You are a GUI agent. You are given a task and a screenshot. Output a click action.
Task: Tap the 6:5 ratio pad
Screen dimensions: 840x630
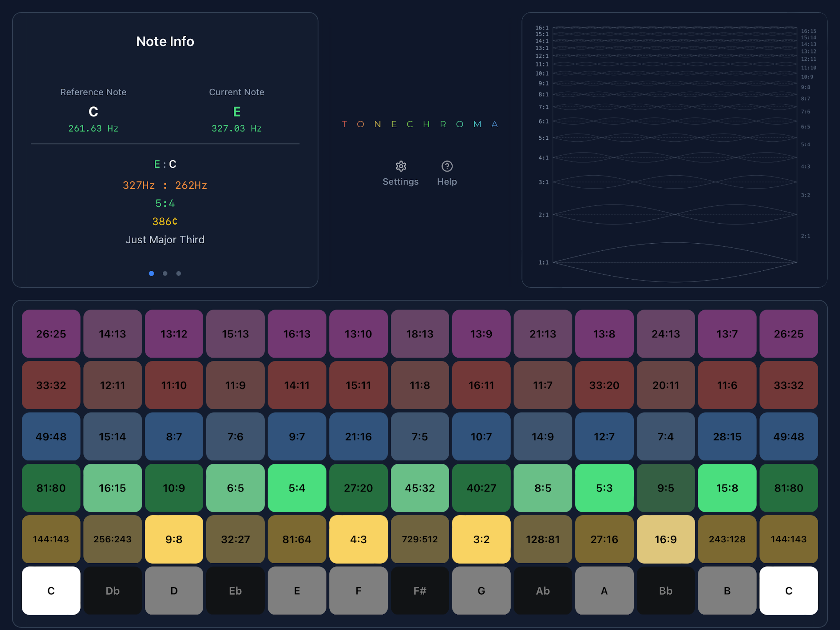coord(236,488)
